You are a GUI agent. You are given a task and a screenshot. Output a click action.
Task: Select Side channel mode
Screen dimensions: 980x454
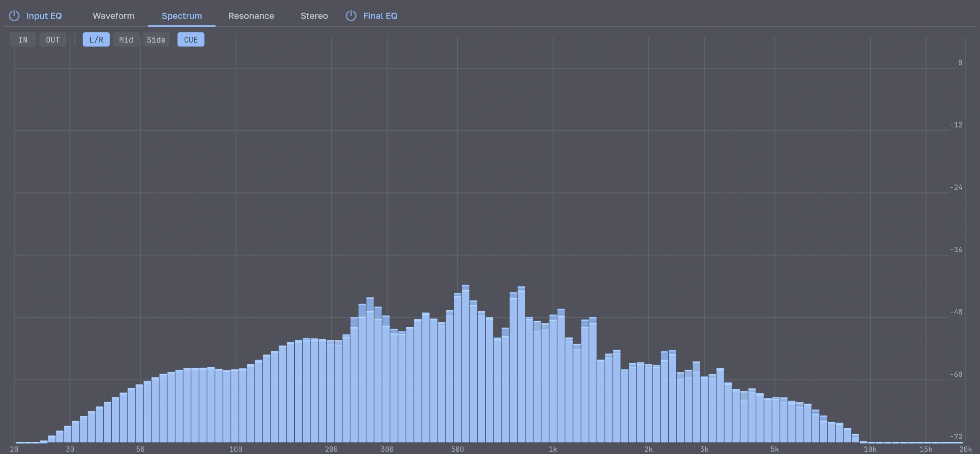tap(156, 39)
